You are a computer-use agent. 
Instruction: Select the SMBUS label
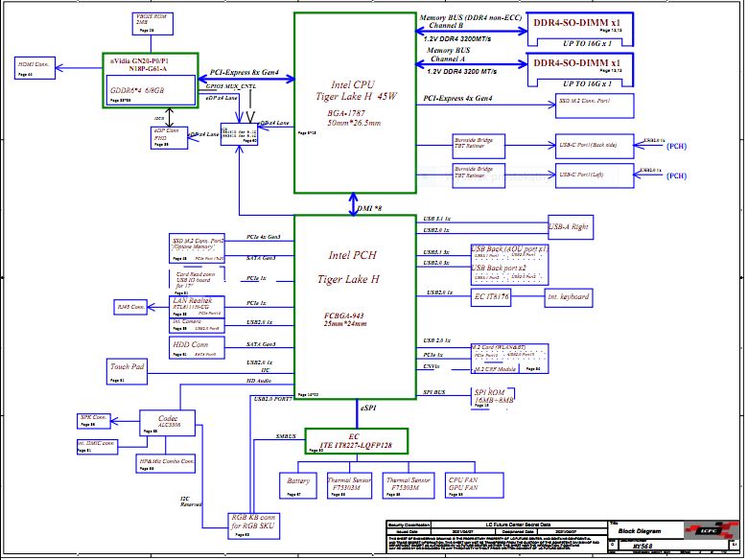point(286,436)
